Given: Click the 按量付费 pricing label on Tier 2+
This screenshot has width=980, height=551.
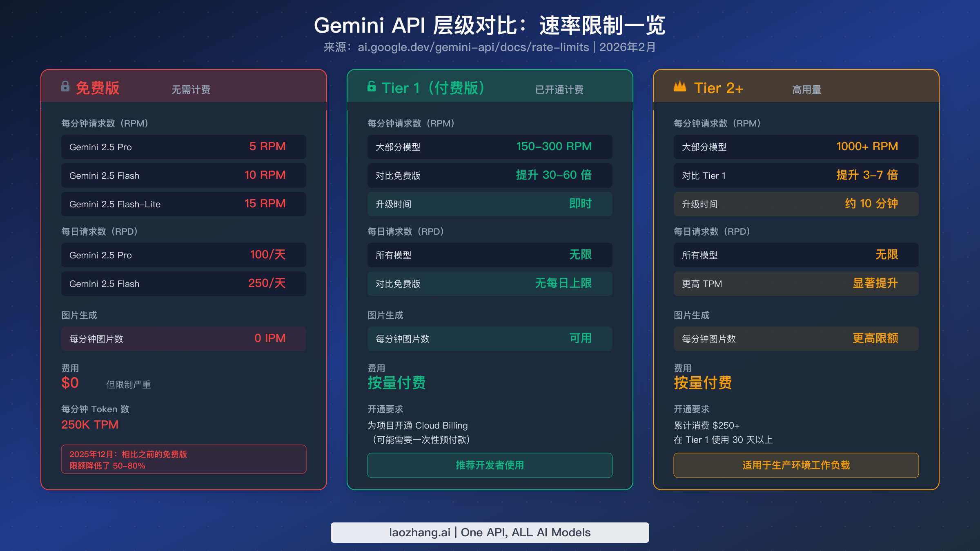Looking at the screenshot, I should (x=703, y=383).
